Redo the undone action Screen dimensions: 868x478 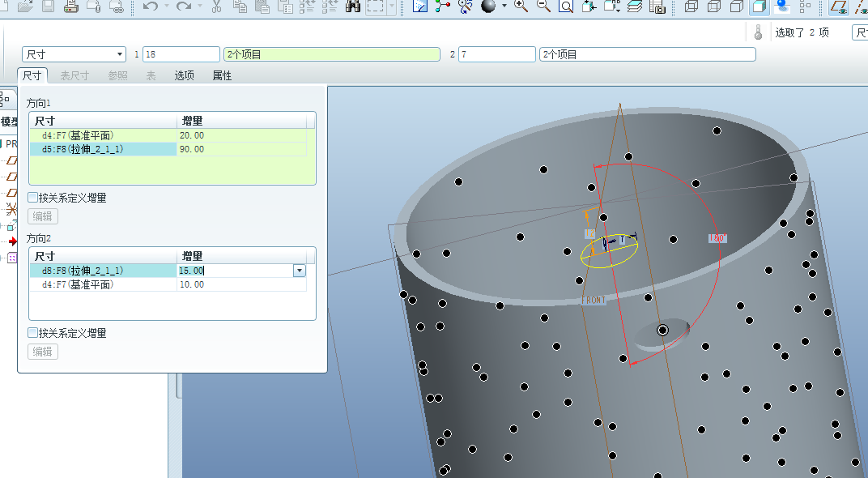point(183,6)
